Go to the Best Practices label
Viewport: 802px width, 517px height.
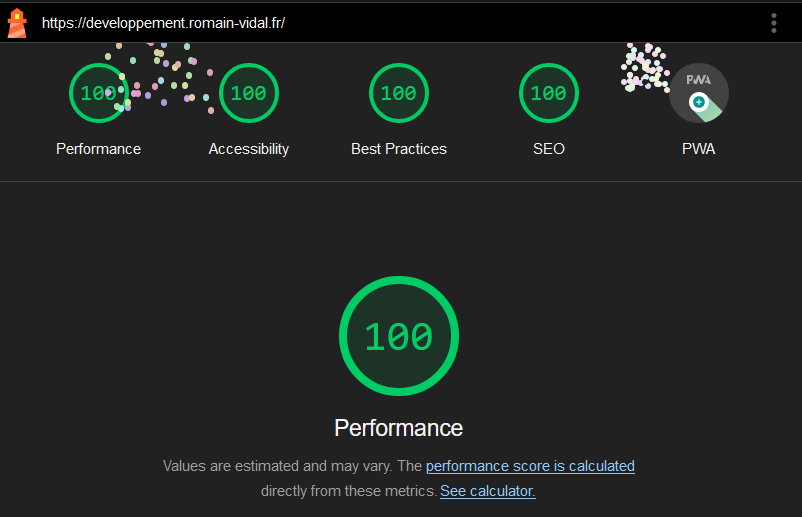[x=398, y=149]
